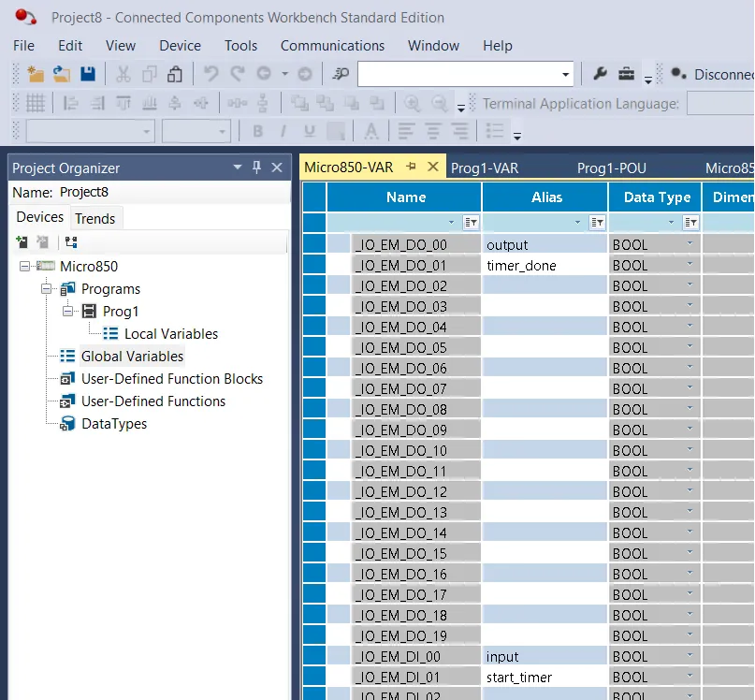Viewport: 755px width, 700px height.
Task: Click the Redo arrow icon
Action: point(238,74)
